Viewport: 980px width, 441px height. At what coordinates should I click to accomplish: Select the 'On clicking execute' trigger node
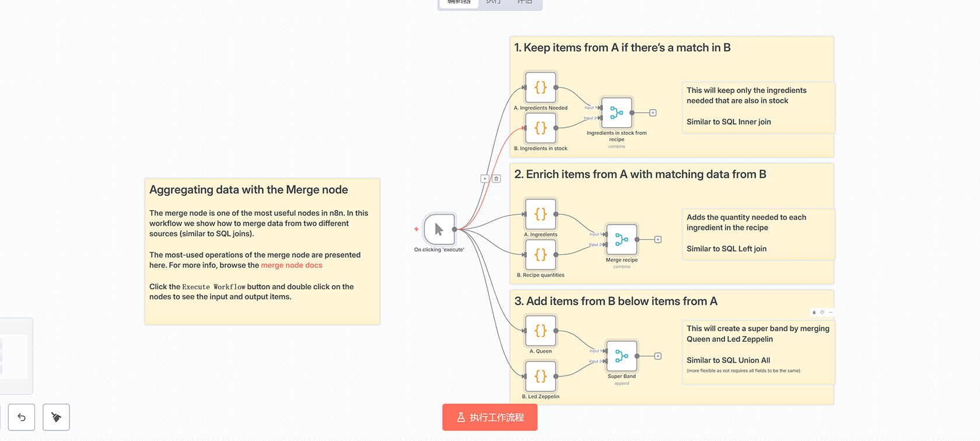(x=439, y=229)
